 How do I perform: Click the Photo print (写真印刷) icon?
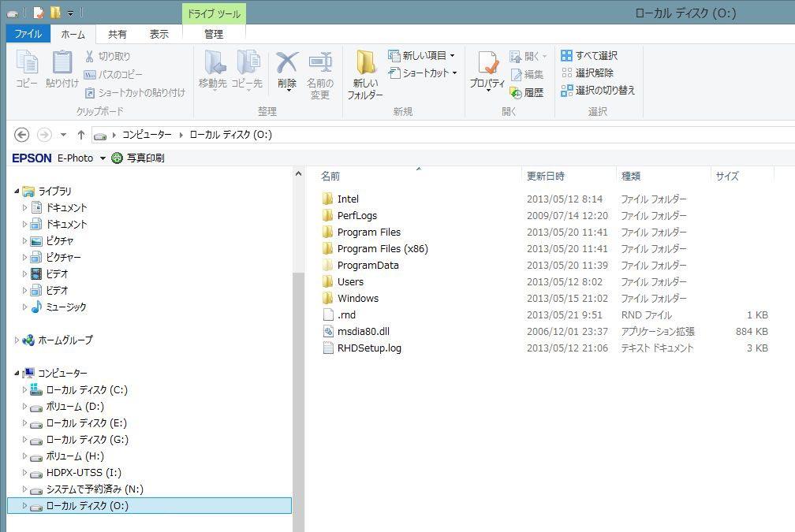[x=117, y=158]
